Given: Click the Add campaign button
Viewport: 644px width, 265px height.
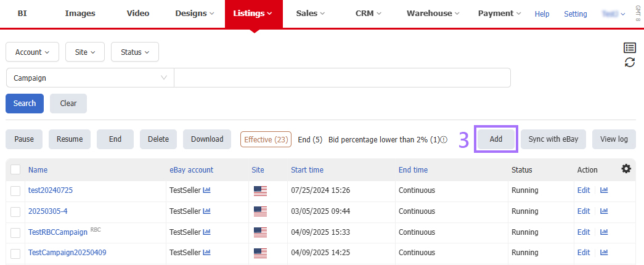Looking at the screenshot, I should [495, 139].
